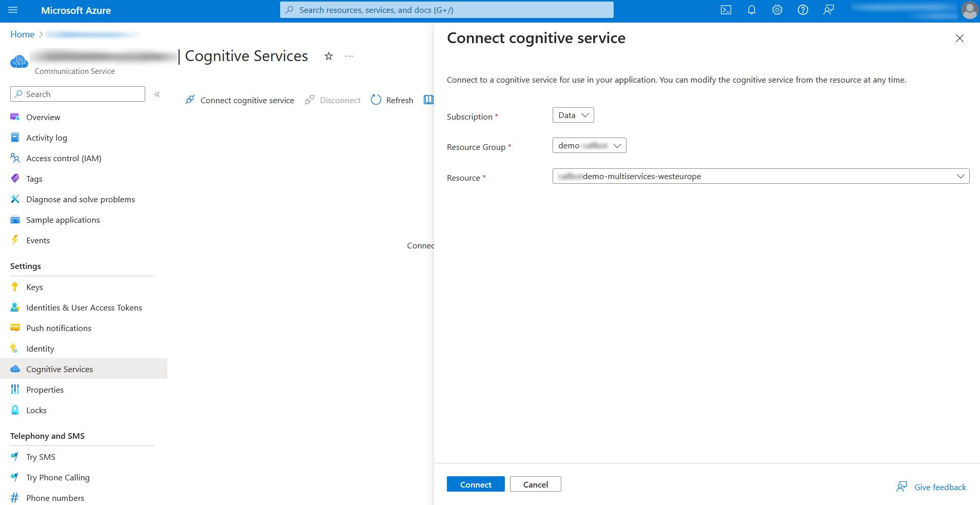This screenshot has height=505, width=980.
Task: Click Connect cognitive service in the toolbar
Action: pos(240,100)
